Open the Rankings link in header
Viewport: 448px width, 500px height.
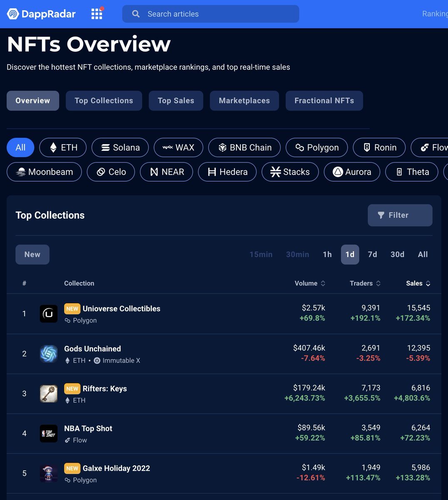435,14
